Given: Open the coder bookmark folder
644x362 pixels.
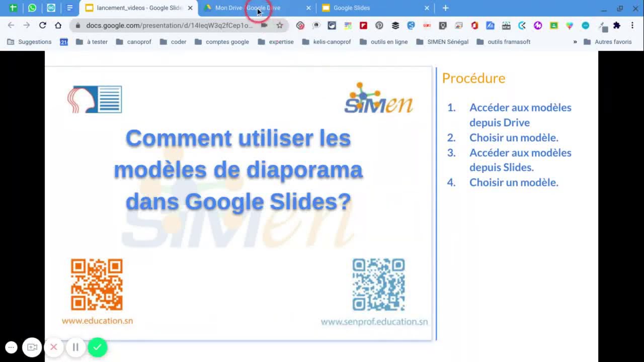Looking at the screenshot, I should pos(173,42).
